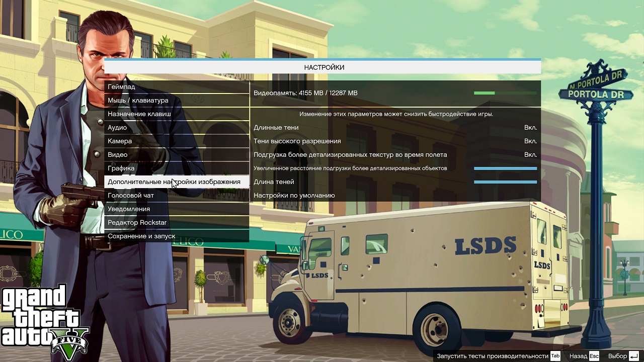Select the Подгрузка более детализированных текстур label
This screenshot has height=362, width=644.
(350, 155)
